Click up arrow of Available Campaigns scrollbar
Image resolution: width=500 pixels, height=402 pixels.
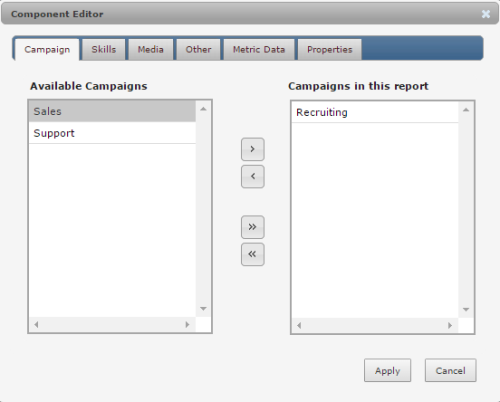(203, 109)
